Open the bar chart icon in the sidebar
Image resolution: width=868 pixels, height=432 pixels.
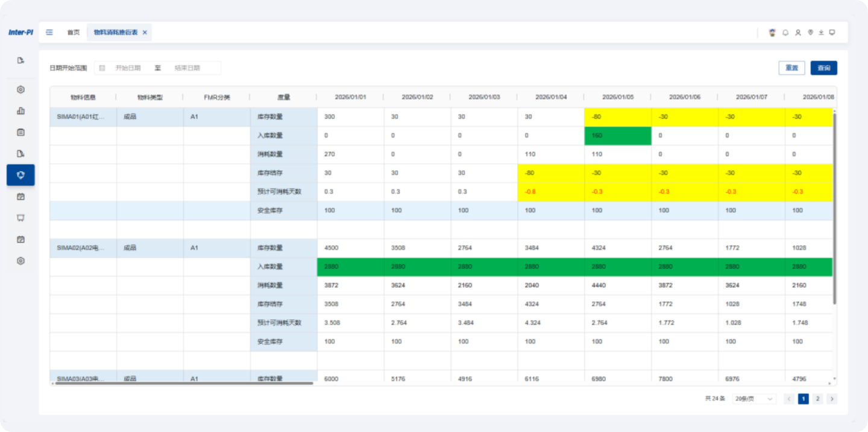(20, 111)
